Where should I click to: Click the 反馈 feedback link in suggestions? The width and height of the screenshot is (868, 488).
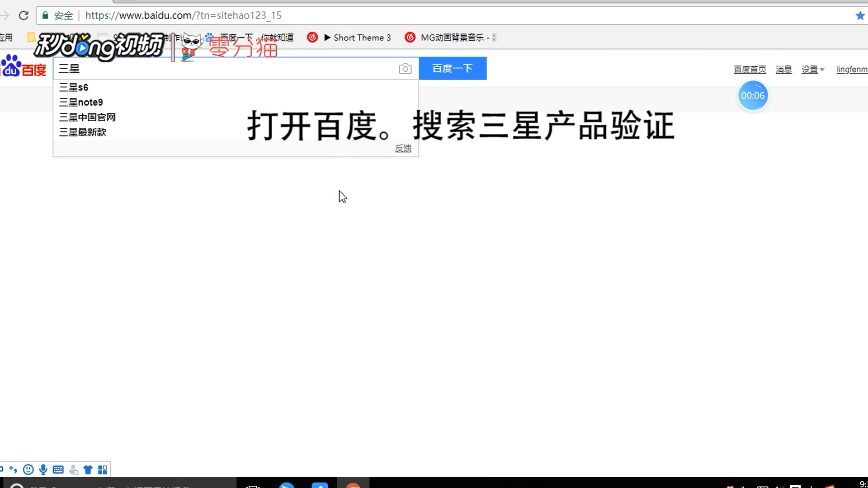pyautogui.click(x=403, y=148)
